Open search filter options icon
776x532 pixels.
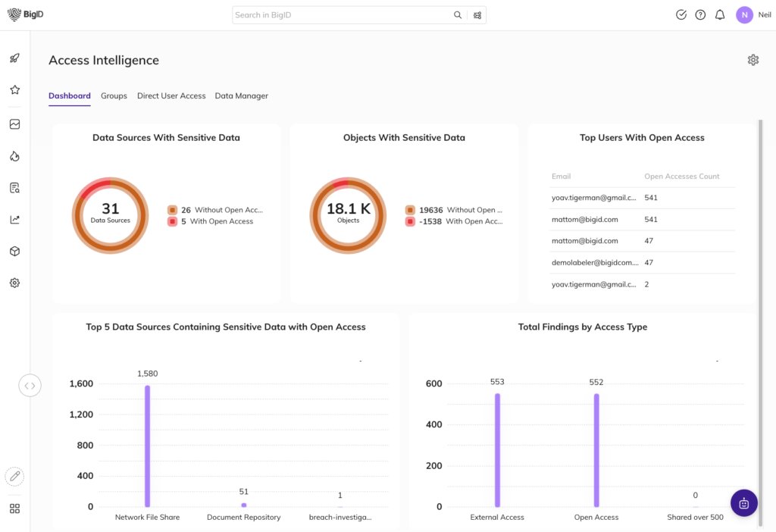coord(477,15)
